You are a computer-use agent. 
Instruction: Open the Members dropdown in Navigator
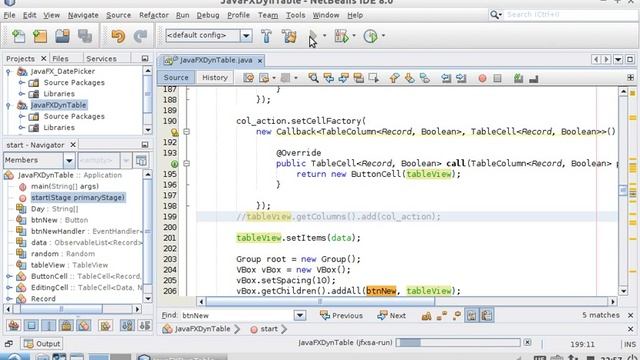[69, 160]
